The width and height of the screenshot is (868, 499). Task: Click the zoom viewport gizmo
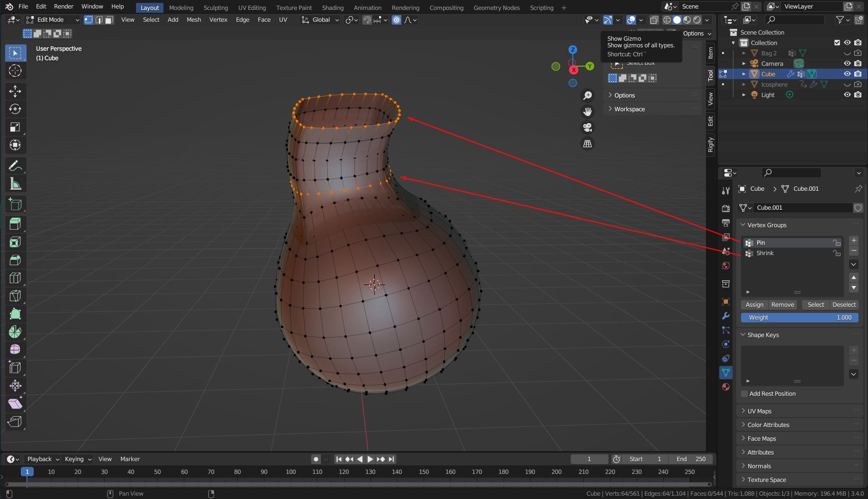[x=588, y=96]
